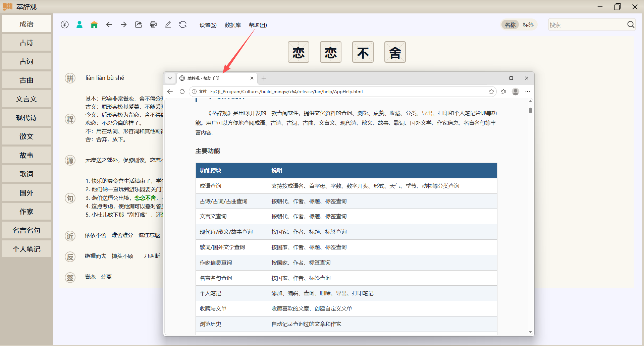Click the browser address bar URL
Viewport: 644px width, 346px height.
(x=286, y=92)
